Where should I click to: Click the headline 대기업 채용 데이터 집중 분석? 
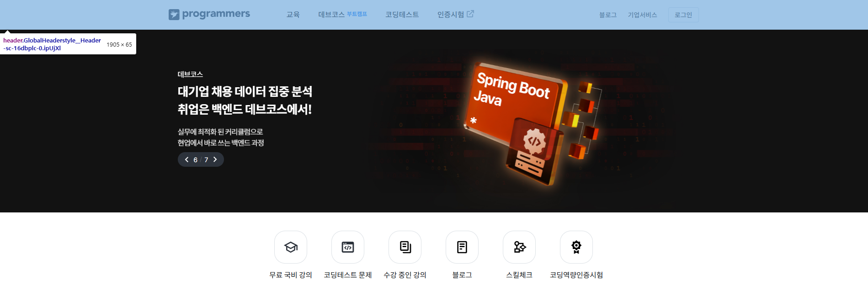[x=245, y=91]
